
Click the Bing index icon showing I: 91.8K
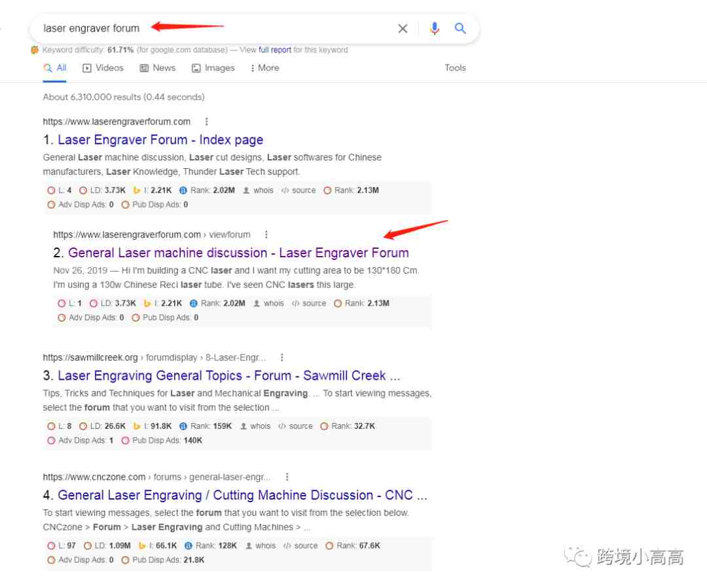pos(137,426)
